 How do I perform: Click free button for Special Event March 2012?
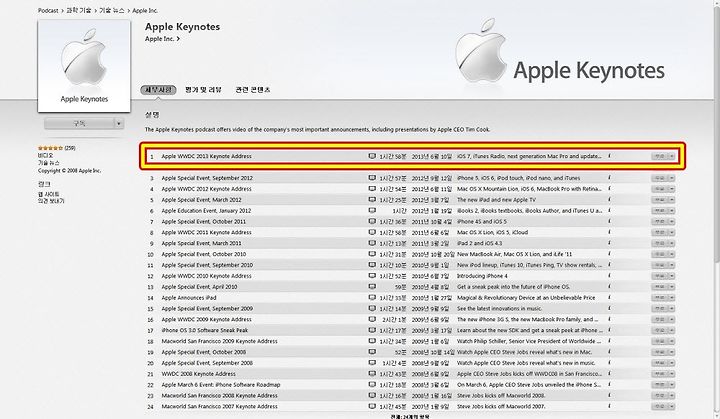[660, 200]
